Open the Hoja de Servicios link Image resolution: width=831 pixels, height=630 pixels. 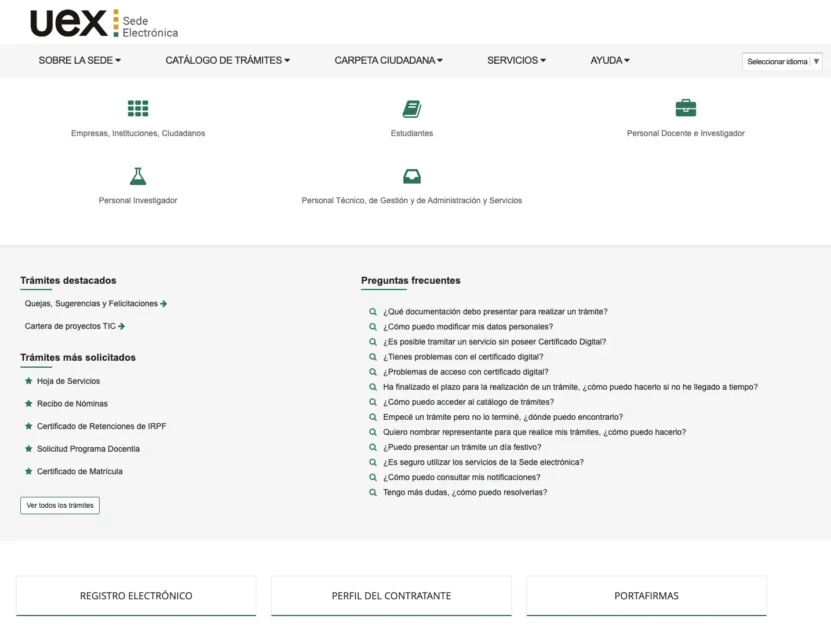tap(68, 381)
